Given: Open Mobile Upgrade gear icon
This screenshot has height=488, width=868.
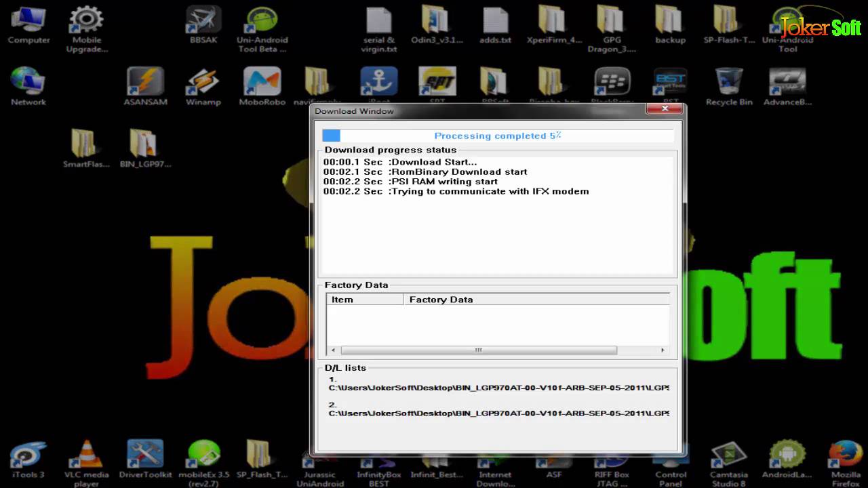Looking at the screenshot, I should 87,30.
